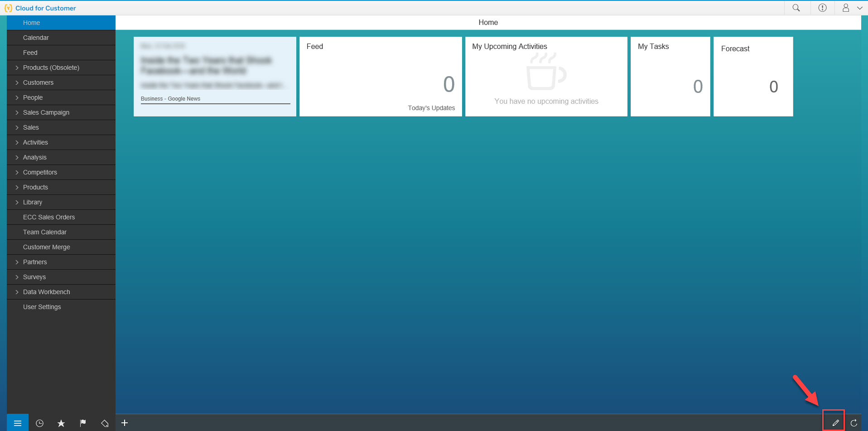This screenshot has width=868, height=431.
Task: Click the Library label
Action: click(33, 202)
